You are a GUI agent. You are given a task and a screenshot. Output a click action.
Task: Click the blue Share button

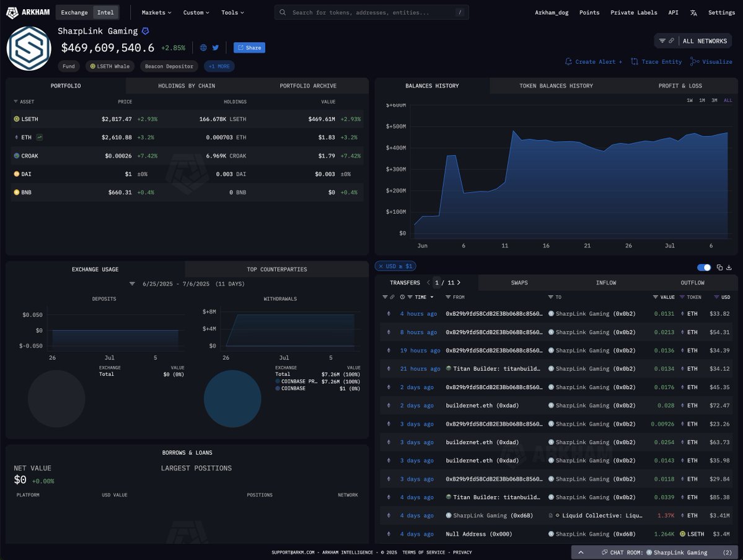[x=249, y=48]
